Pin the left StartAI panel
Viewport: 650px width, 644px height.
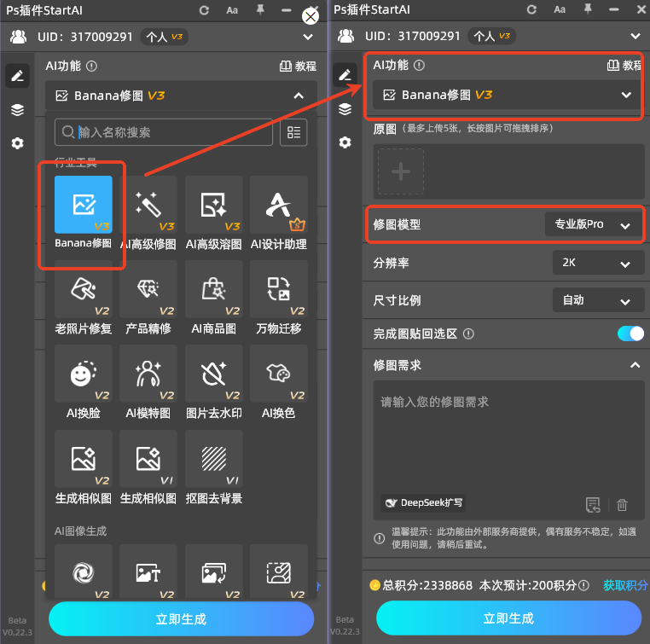[x=260, y=9]
